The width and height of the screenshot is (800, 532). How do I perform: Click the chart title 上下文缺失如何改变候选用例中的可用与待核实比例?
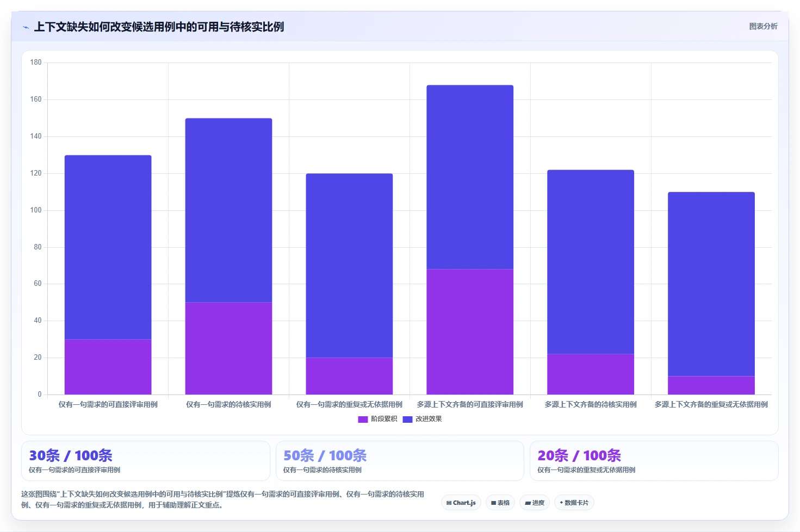159,27
